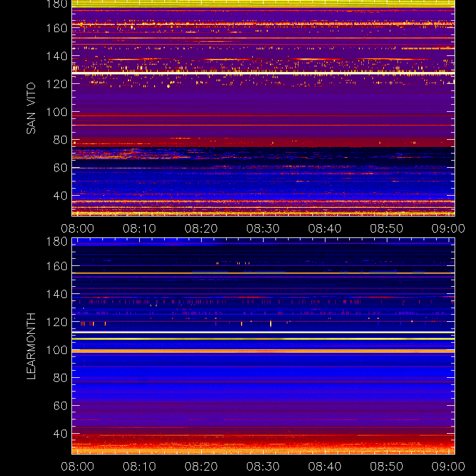
Task: Click the 140 tick label on SAN VITO axis
Action: click(x=57, y=56)
